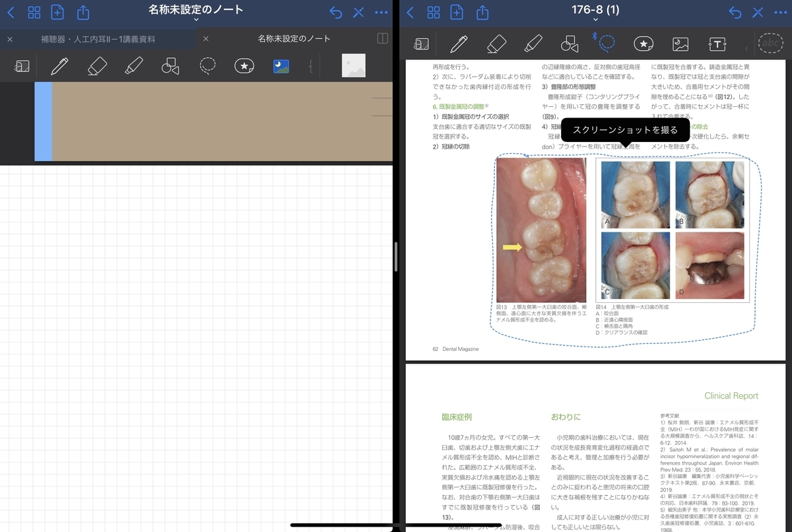Viewport: 792px width, 532px height.
Task: Select the pen tool in the untitled note
Action: [60, 65]
